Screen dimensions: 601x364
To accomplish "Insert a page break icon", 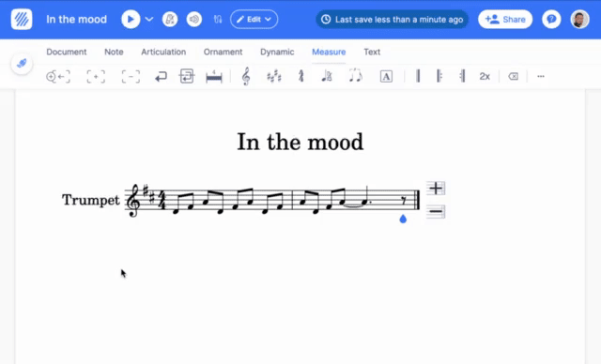I will click(187, 76).
